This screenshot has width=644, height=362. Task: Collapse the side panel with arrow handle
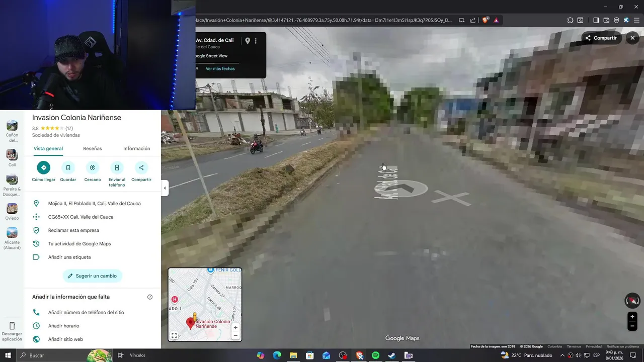(165, 188)
